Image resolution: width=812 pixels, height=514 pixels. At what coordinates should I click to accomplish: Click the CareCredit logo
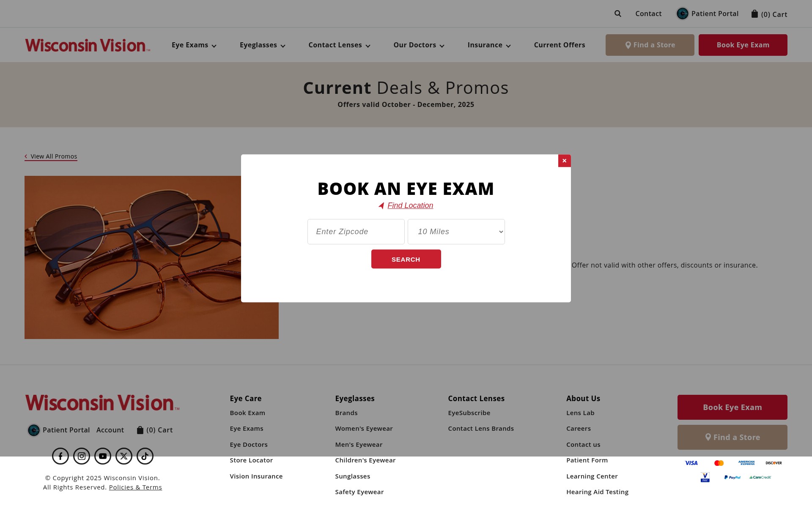point(760,477)
